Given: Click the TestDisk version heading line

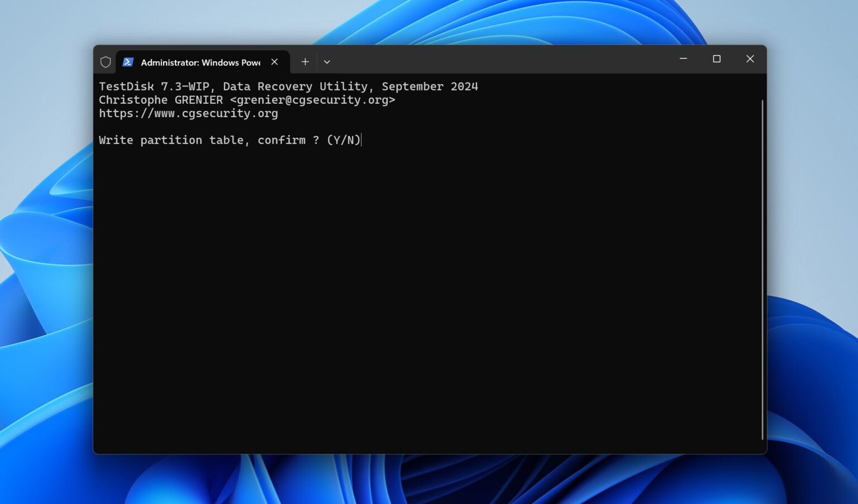Looking at the screenshot, I should [x=288, y=87].
